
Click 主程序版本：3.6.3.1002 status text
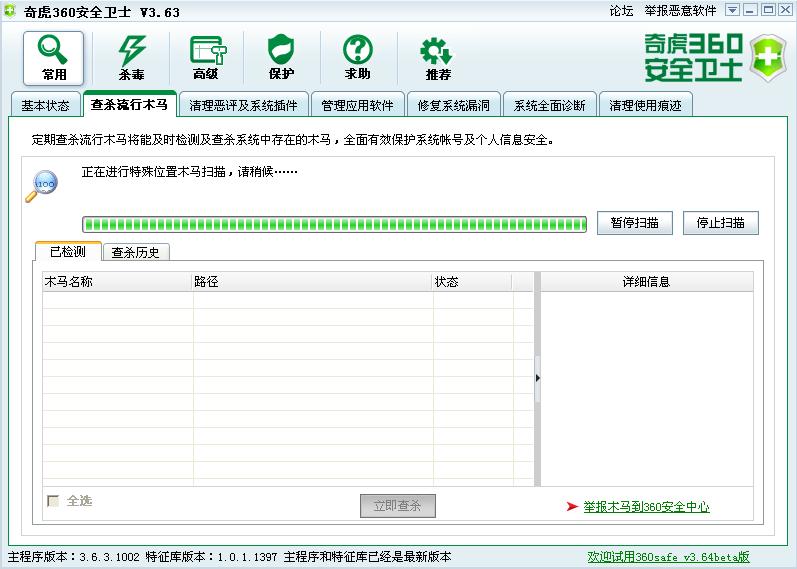point(74,557)
